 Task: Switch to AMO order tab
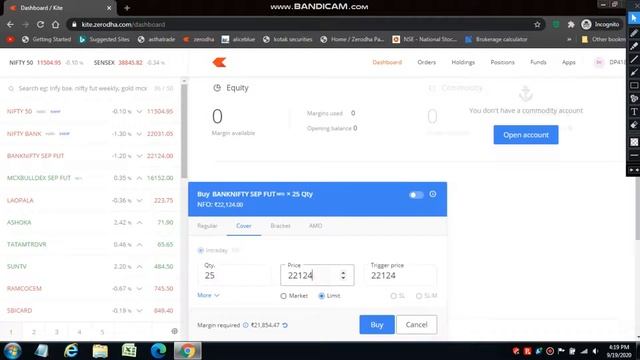point(315,226)
